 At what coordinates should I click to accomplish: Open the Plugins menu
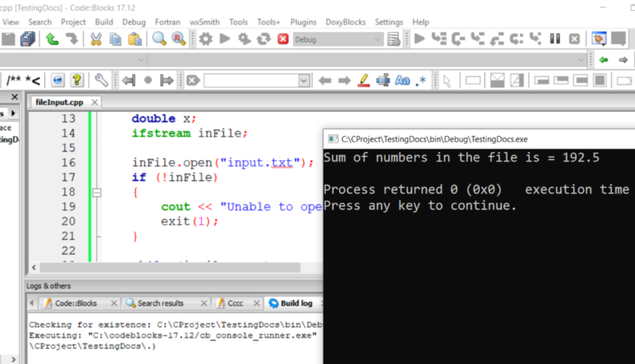point(303,22)
